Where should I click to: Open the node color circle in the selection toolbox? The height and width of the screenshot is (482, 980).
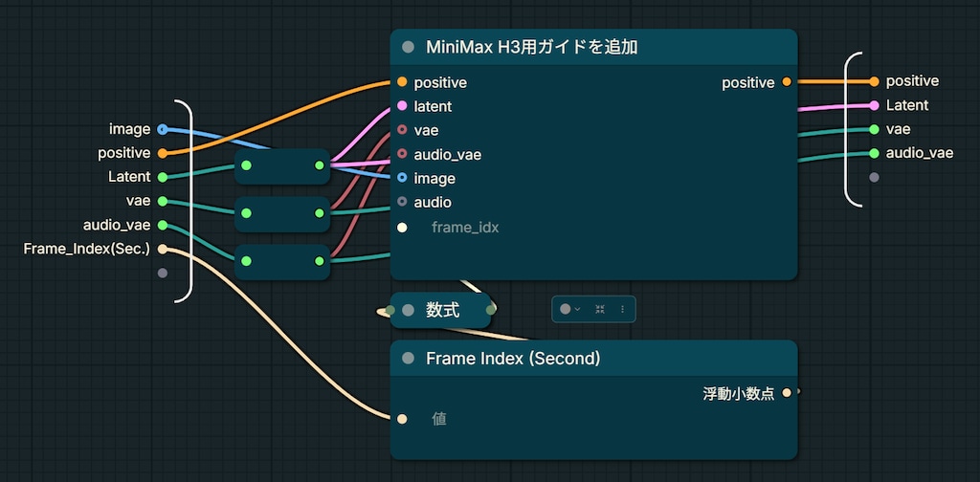(x=565, y=309)
